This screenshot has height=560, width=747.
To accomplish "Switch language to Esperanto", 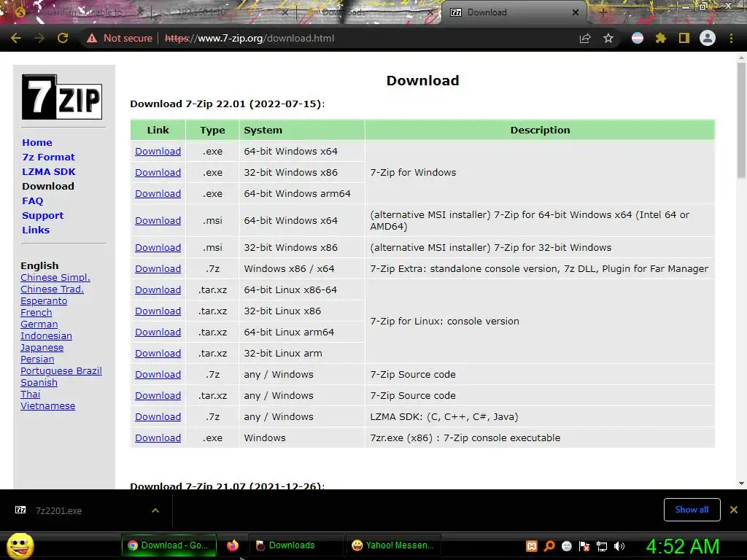I will pyautogui.click(x=44, y=301).
